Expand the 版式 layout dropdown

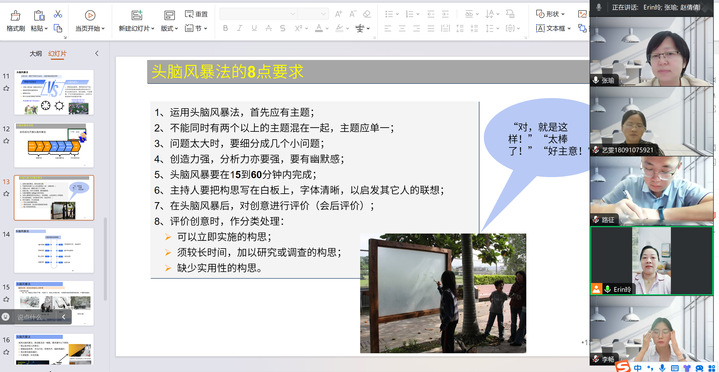pos(169,28)
